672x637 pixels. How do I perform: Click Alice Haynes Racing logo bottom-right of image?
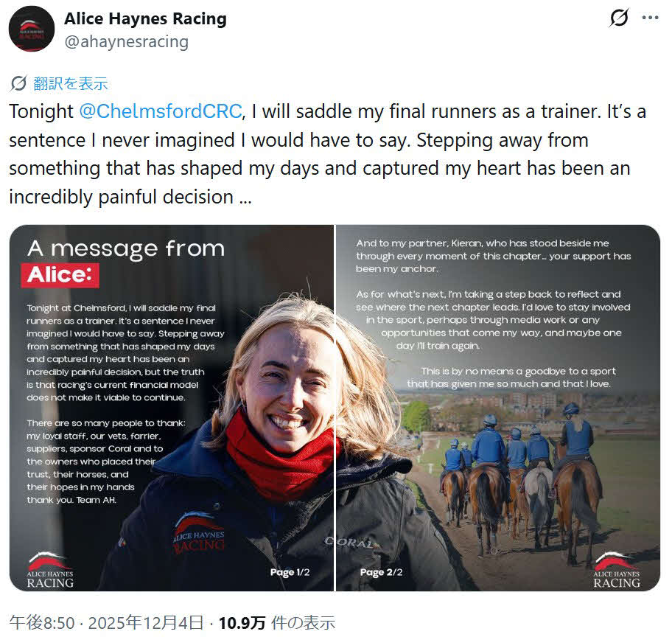click(616, 570)
